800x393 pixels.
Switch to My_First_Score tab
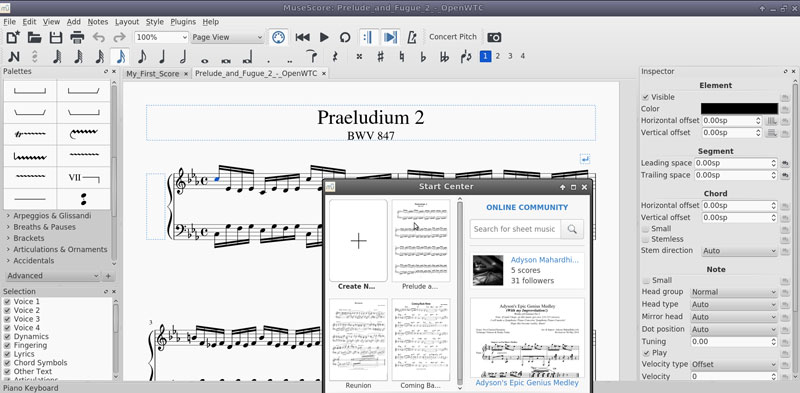[x=153, y=73]
